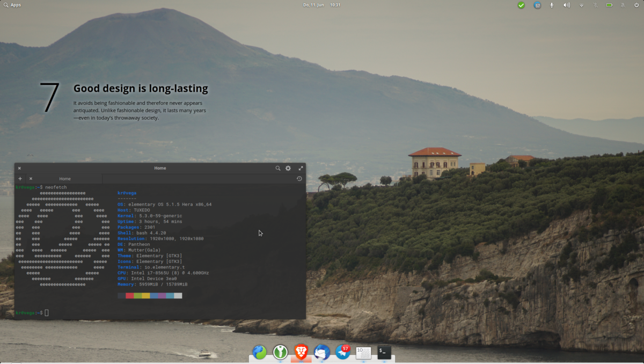Click the yellow color block in neofetch
644x364 pixels.
pos(145,295)
